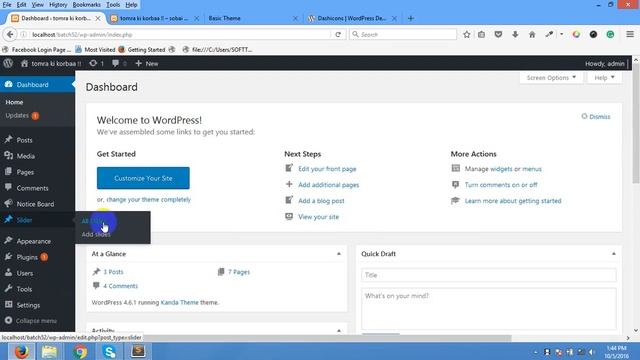
Task: Click the bookmark star icon
Action: (467, 35)
